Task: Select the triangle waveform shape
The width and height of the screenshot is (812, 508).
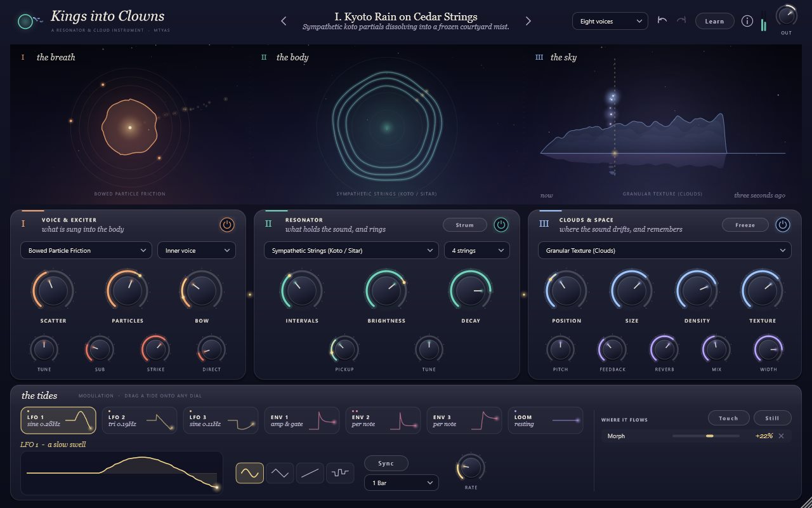Action: [280, 473]
